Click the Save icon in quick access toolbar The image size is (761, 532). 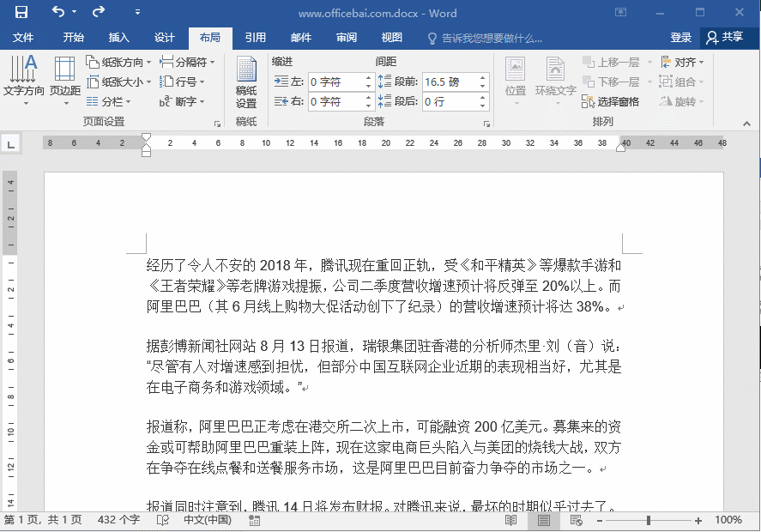coord(21,12)
